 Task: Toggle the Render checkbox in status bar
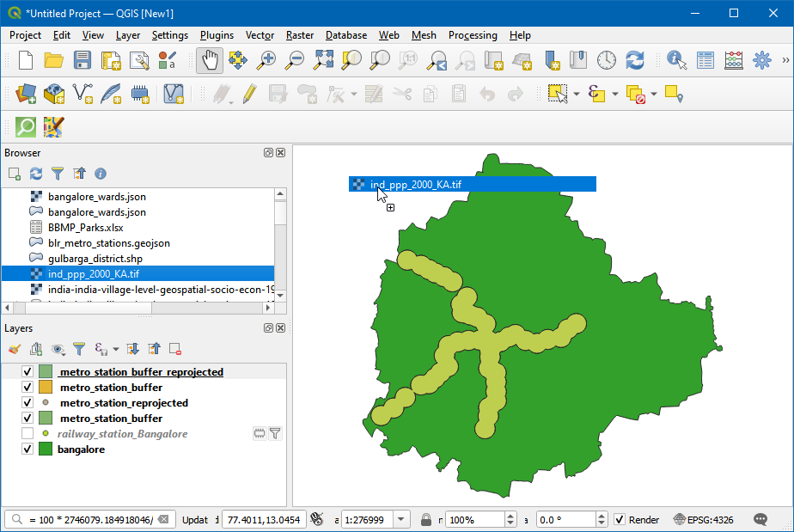[620, 519]
